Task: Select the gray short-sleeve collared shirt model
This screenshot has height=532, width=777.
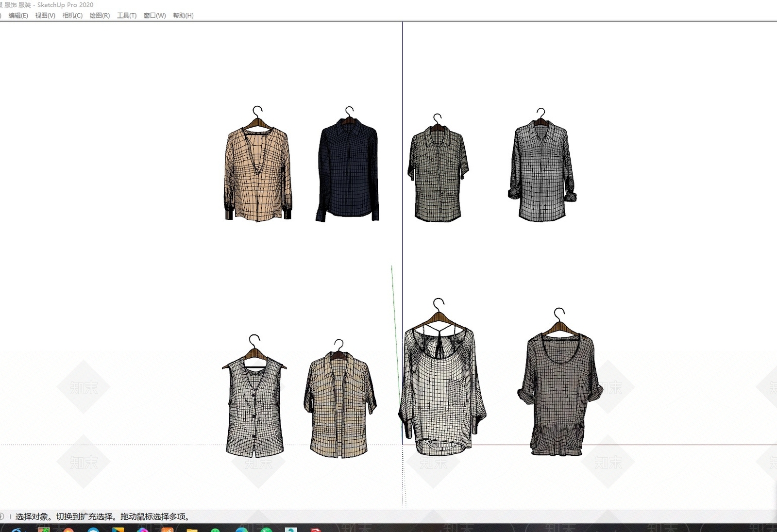Action: pyautogui.click(x=438, y=169)
